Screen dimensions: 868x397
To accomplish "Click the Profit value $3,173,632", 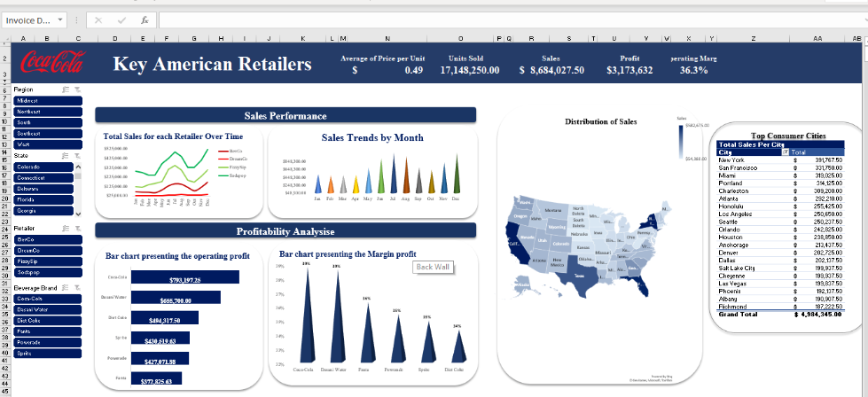I will click(x=629, y=70).
